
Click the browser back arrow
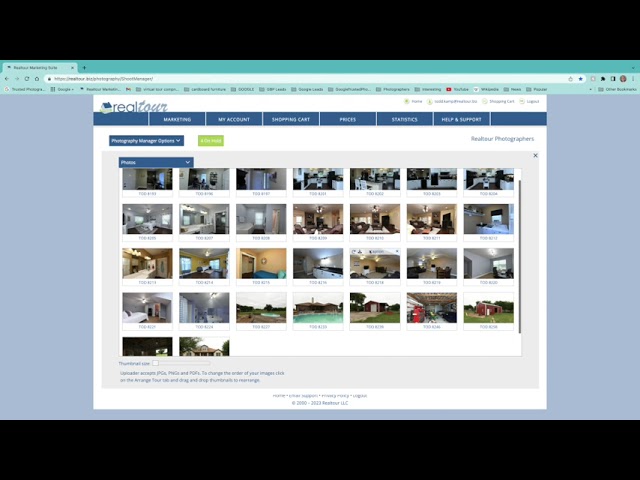click(x=7, y=79)
